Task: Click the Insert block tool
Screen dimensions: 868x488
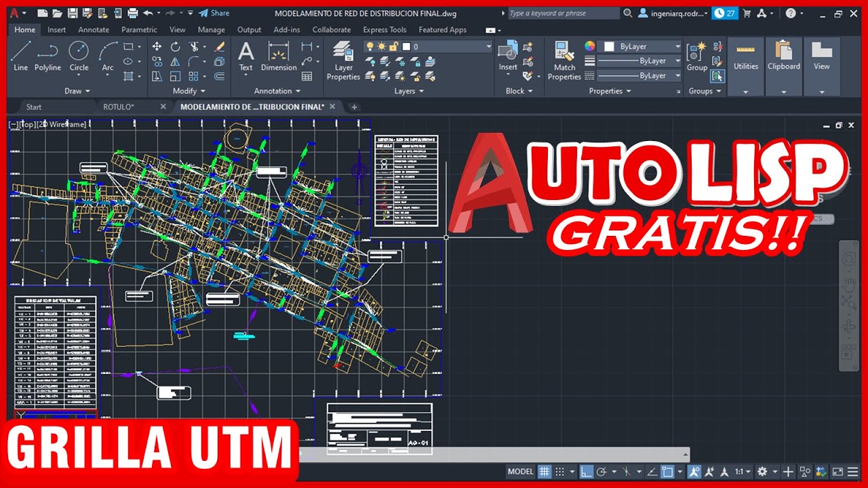Action: click(x=508, y=56)
